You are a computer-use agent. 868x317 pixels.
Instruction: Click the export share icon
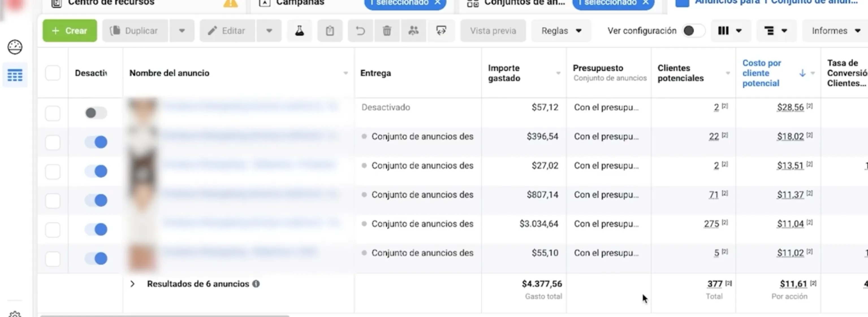[441, 31]
